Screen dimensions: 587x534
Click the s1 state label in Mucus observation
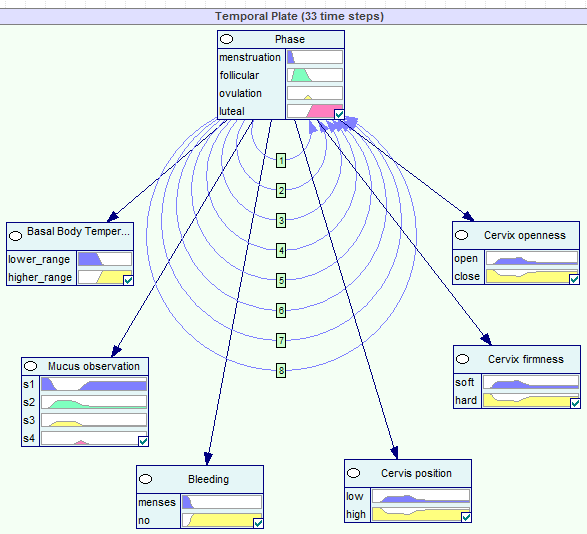[29, 385]
